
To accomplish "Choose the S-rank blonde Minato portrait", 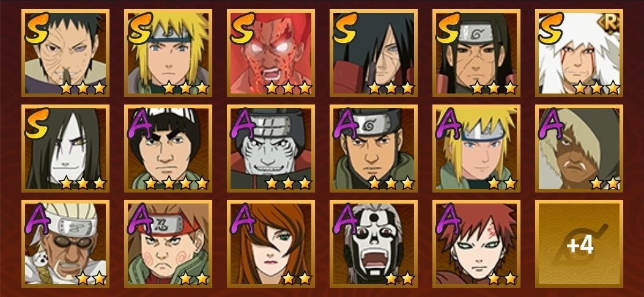I will click(168, 53).
